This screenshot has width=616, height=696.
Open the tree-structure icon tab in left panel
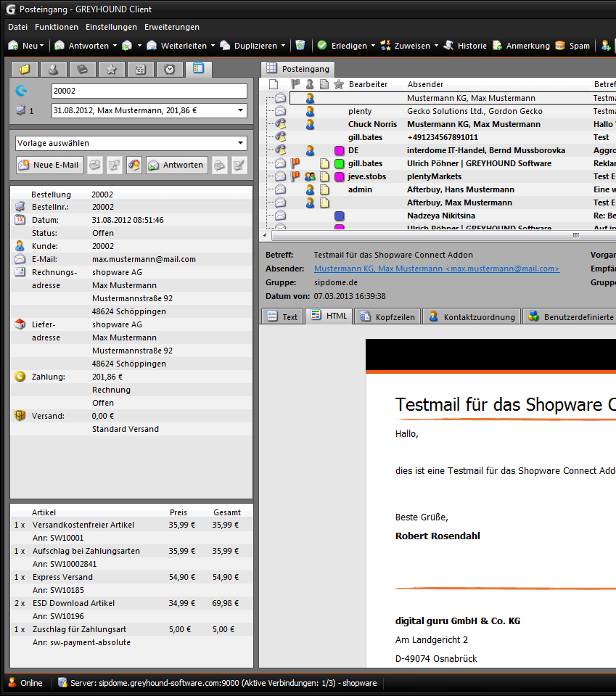point(140,69)
